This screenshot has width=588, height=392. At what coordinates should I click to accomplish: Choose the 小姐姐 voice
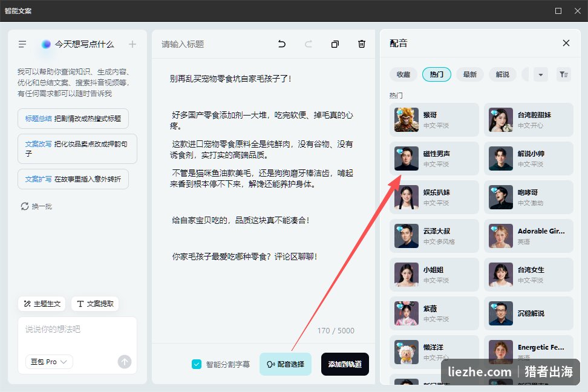pyautogui.click(x=434, y=274)
